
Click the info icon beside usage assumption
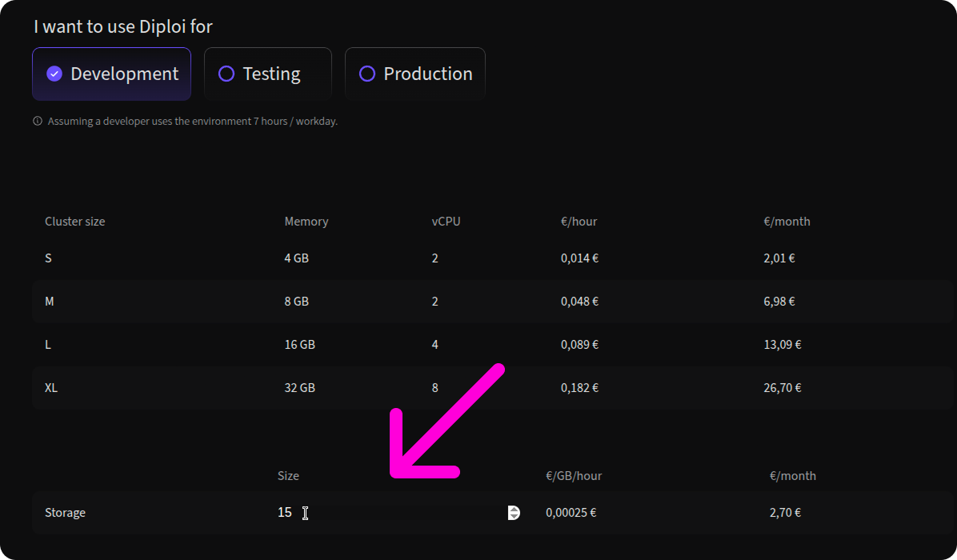tap(38, 122)
